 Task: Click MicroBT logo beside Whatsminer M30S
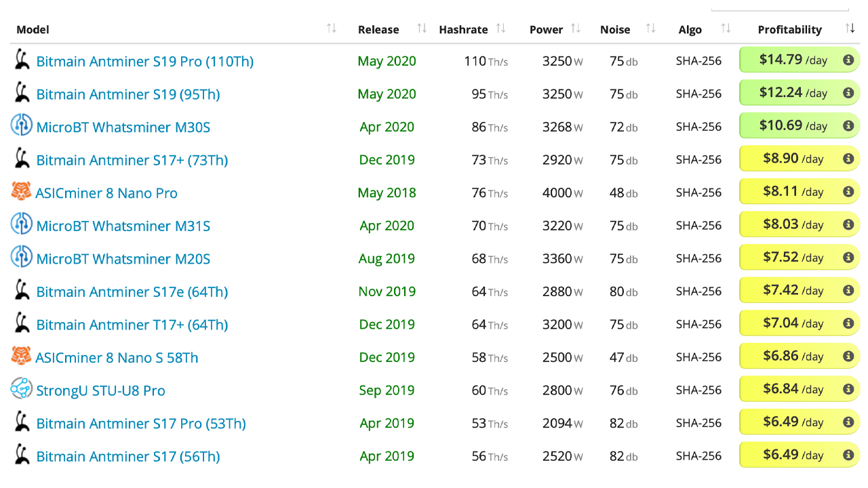pos(22,125)
